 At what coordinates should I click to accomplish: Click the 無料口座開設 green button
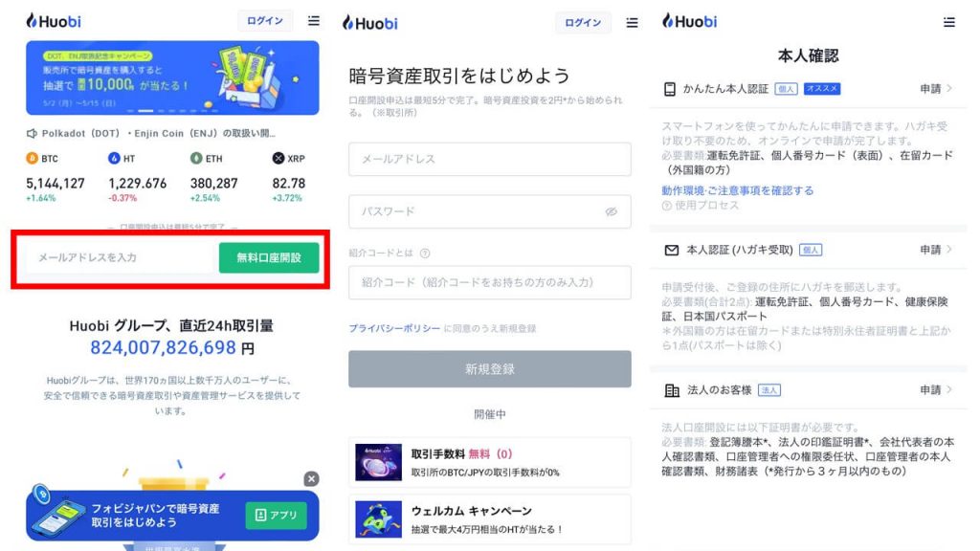click(x=269, y=257)
